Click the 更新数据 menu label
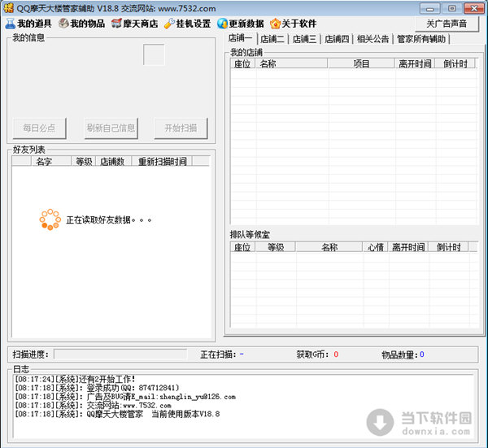 point(246,24)
